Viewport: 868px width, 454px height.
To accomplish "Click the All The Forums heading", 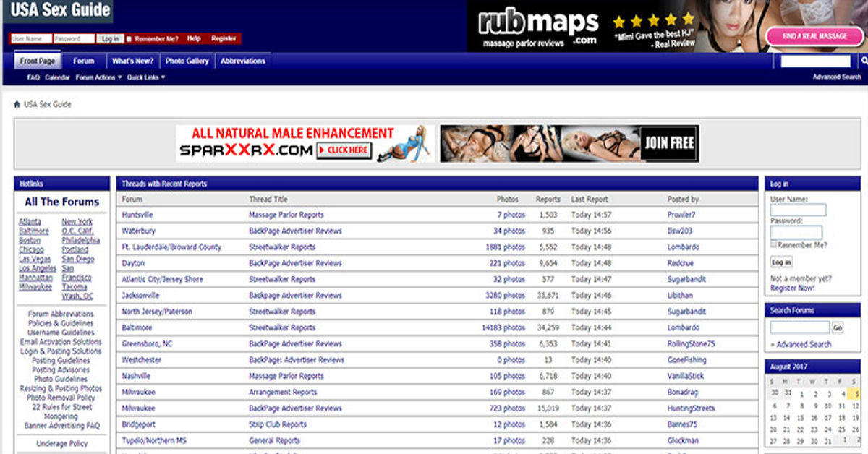I will [x=62, y=202].
